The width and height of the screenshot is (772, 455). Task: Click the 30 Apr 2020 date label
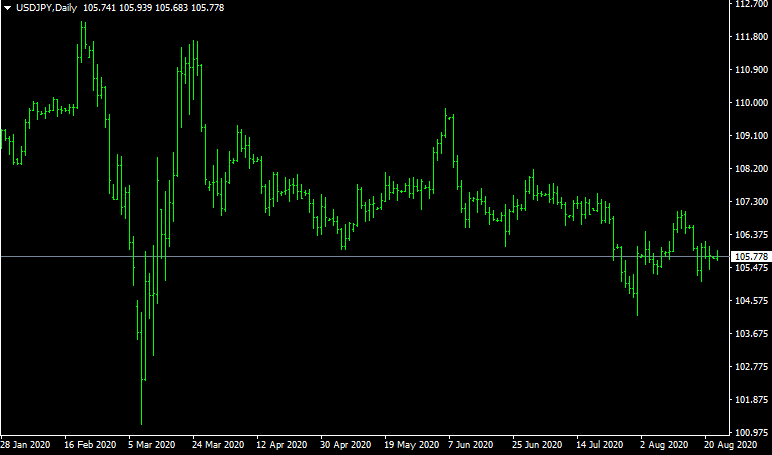click(346, 445)
